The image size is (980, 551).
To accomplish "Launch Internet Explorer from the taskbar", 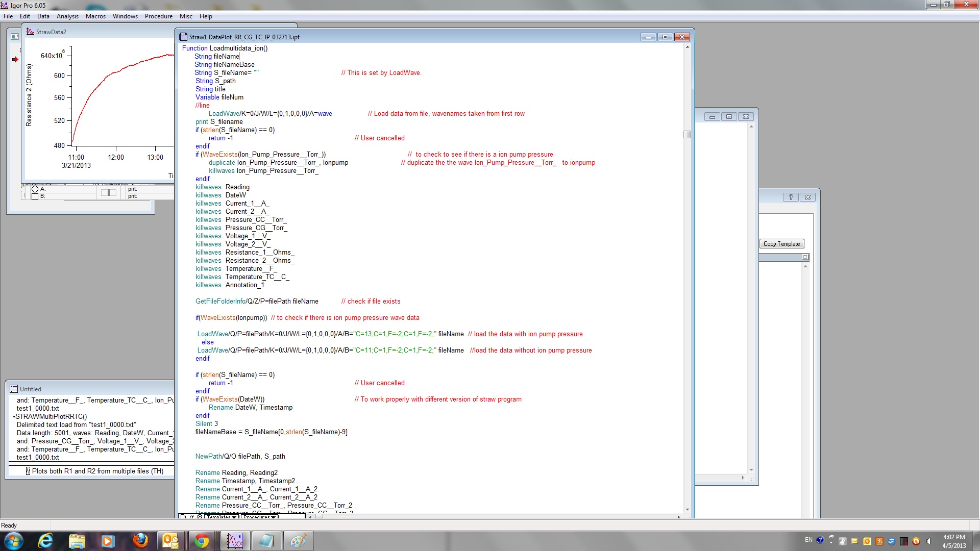I will coord(45,541).
